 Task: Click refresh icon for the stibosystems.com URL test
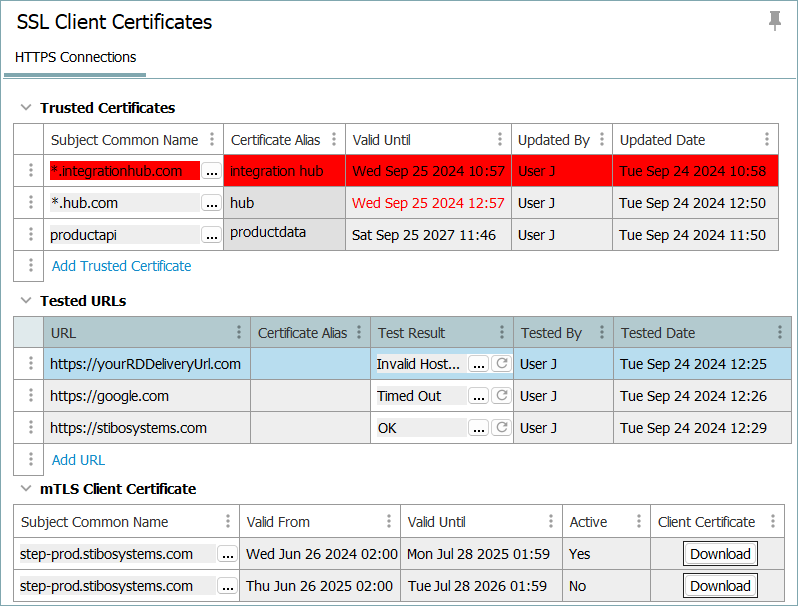pyautogui.click(x=502, y=428)
